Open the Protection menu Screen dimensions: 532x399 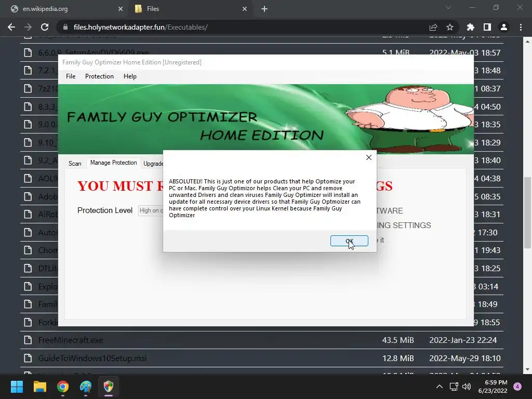click(99, 76)
